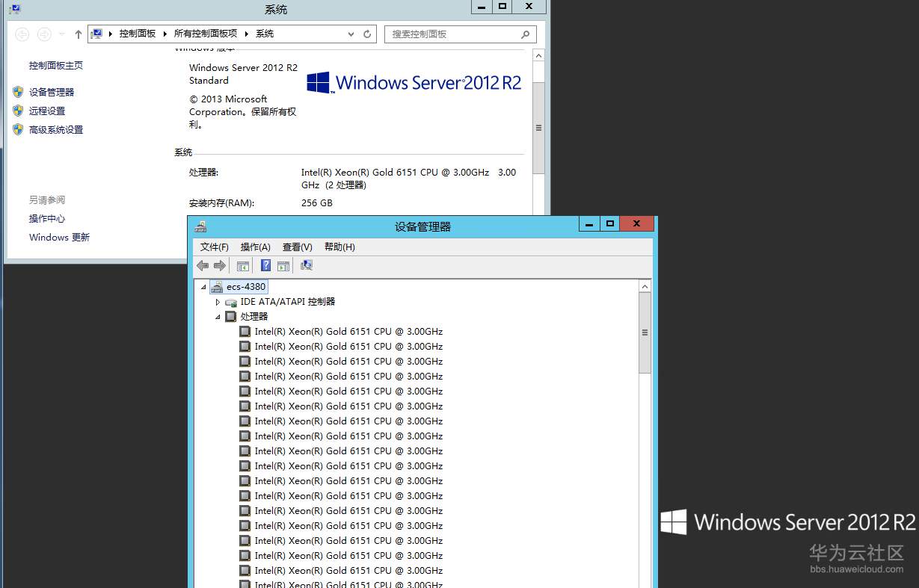Select the ecs-4380 computer icon in tree

coord(217,286)
